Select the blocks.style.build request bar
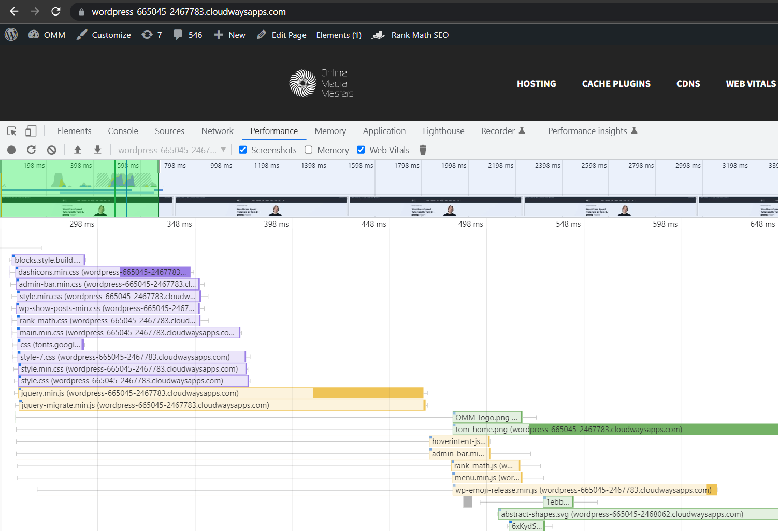Screen dimensions: 778x532 pos(48,260)
